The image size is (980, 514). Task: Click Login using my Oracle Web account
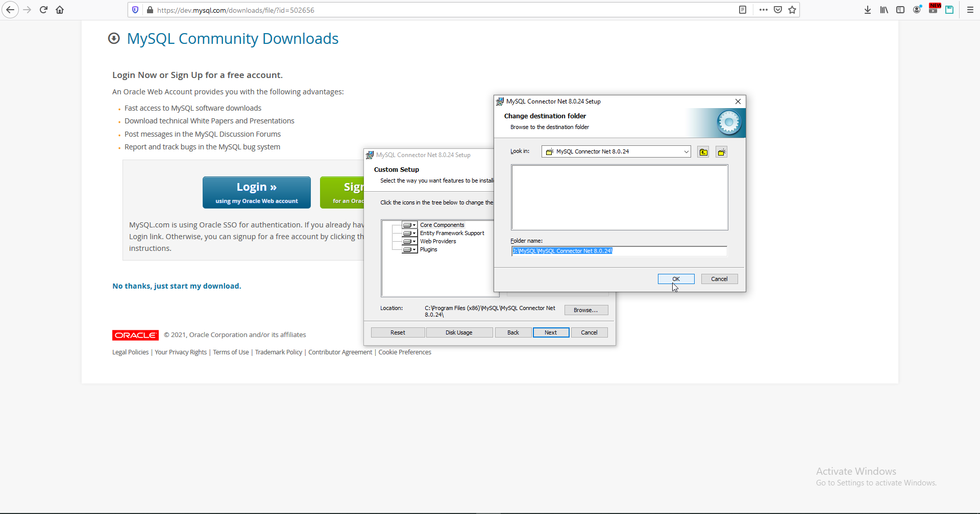click(257, 192)
